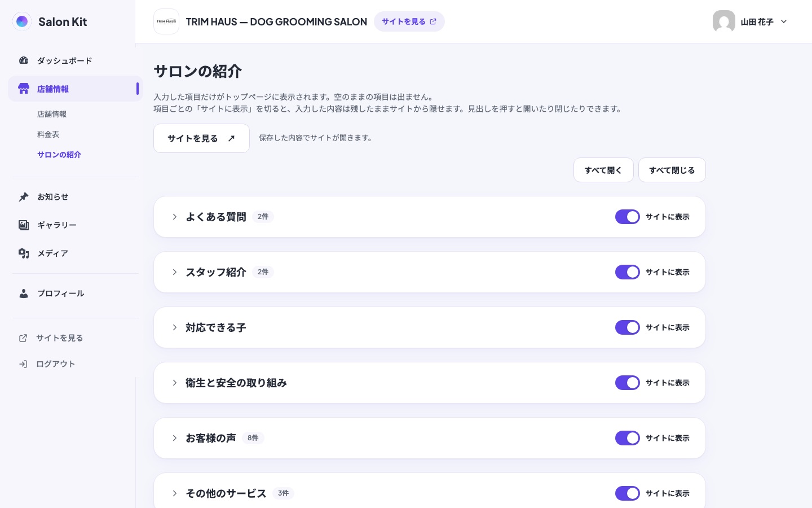Select the 店舗情報 submenu item
Screen dimensions: 812x508
click(x=52, y=114)
